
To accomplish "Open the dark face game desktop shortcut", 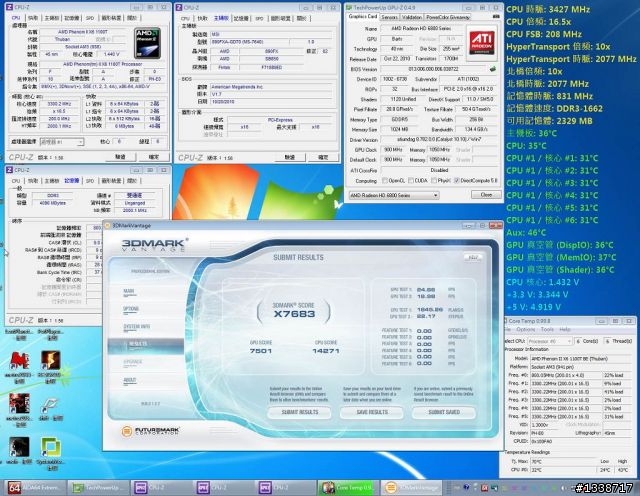I will pyautogui.click(x=19, y=447).
